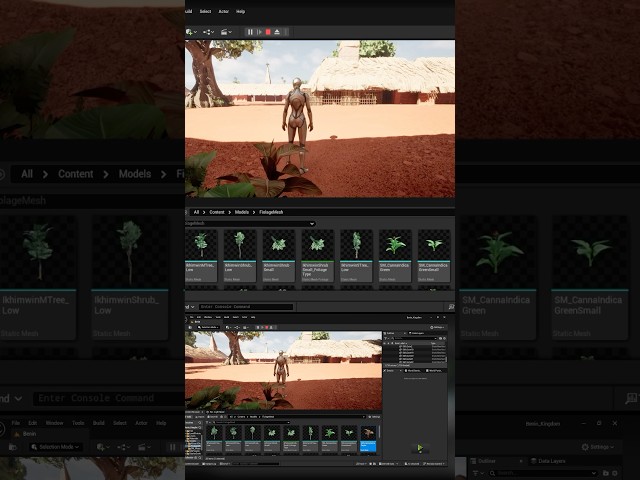Eject button in small editor window toolbar
640x480 pixels.
click(271, 327)
